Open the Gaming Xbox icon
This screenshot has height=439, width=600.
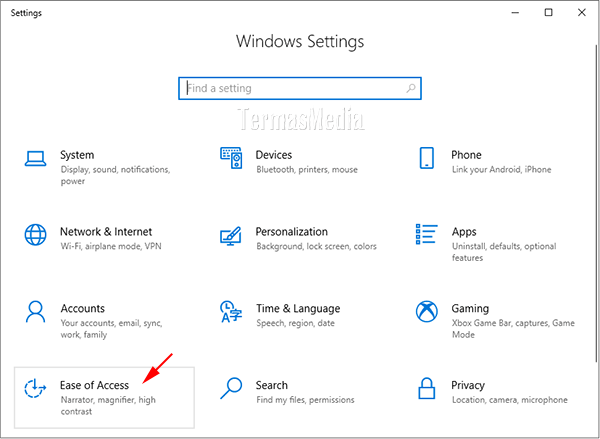(427, 312)
